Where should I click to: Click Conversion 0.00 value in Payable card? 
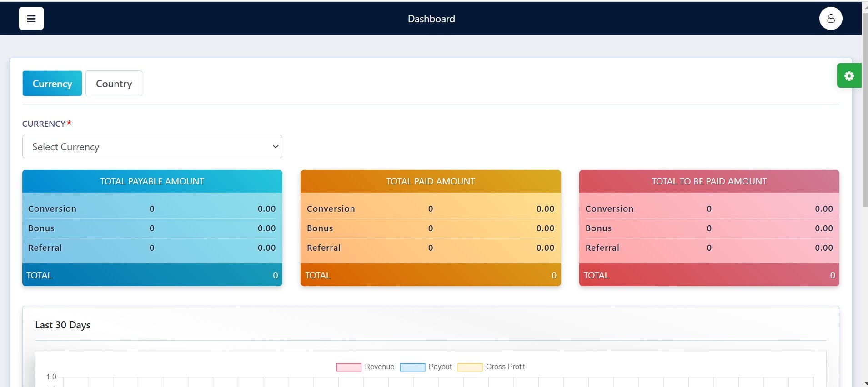[x=267, y=208]
